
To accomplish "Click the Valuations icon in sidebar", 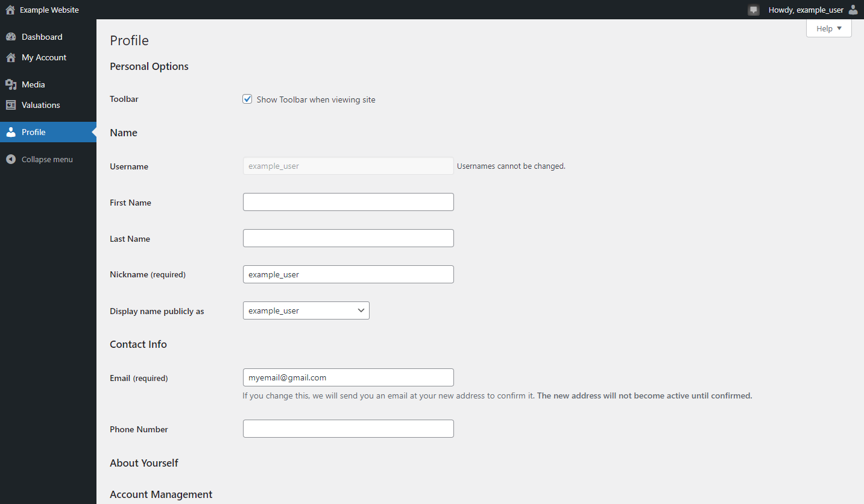I will pos(11,105).
